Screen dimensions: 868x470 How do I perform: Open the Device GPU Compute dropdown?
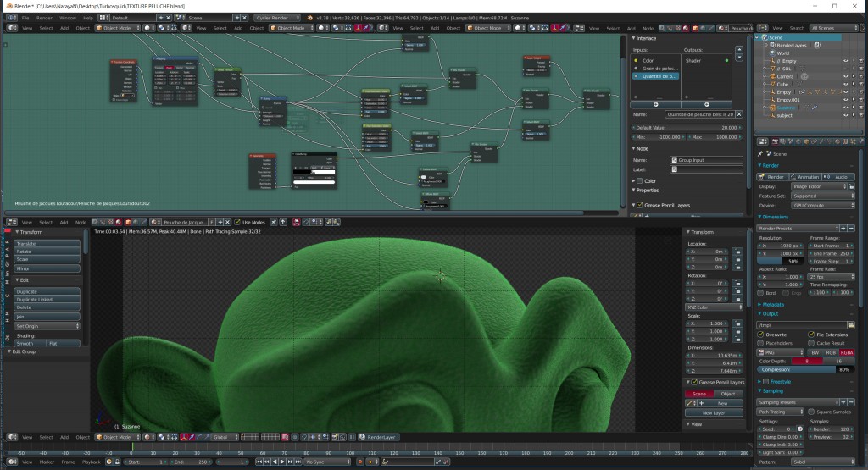coord(822,205)
